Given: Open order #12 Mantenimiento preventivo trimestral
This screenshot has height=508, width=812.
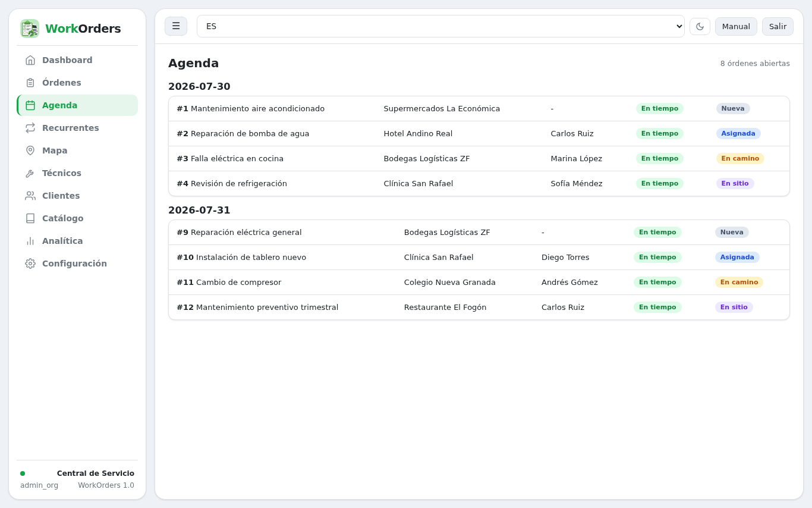Looking at the screenshot, I should tap(479, 308).
